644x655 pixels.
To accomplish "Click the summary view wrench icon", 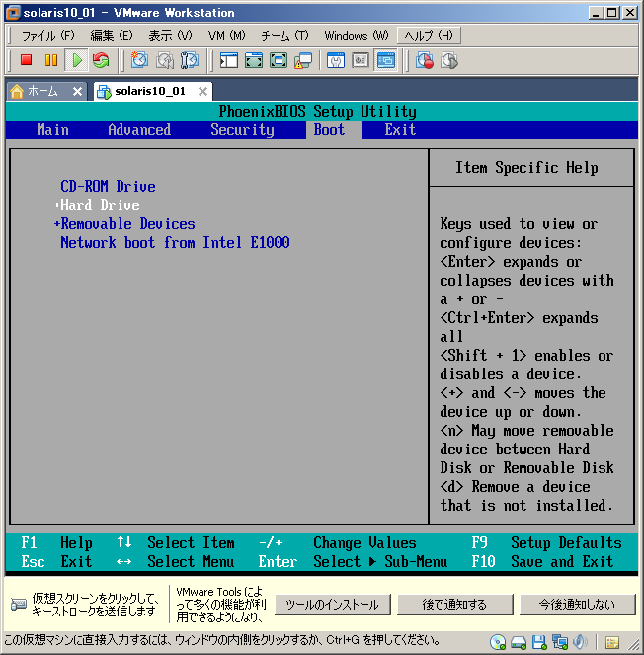I will [336, 60].
